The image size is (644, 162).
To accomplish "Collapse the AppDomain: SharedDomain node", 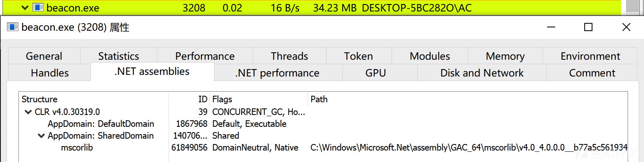I will [41, 135].
